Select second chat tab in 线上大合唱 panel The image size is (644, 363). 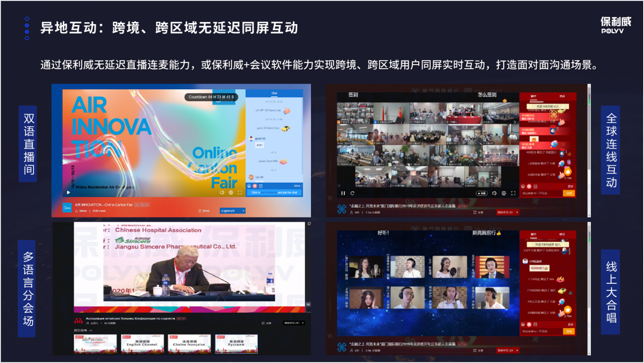tap(562, 234)
